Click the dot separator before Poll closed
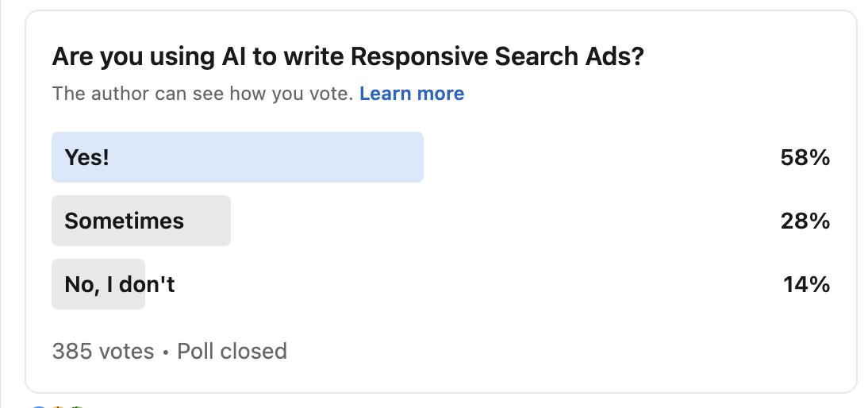This screenshot has width=868, height=408. (166, 352)
